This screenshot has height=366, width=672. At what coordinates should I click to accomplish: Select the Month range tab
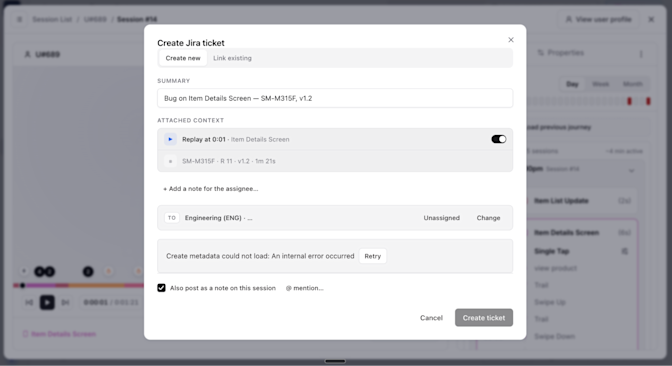point(633,84)
